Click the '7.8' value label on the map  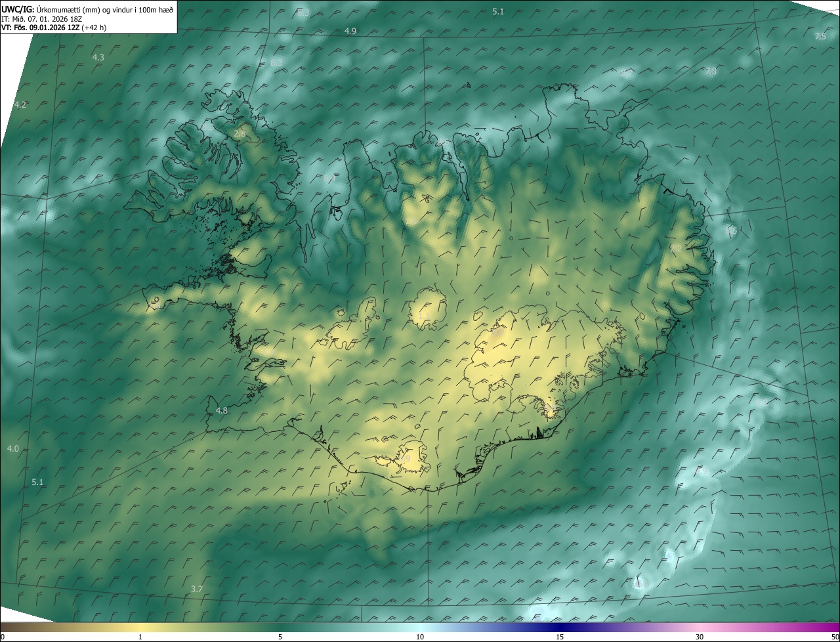pos(711,72)
